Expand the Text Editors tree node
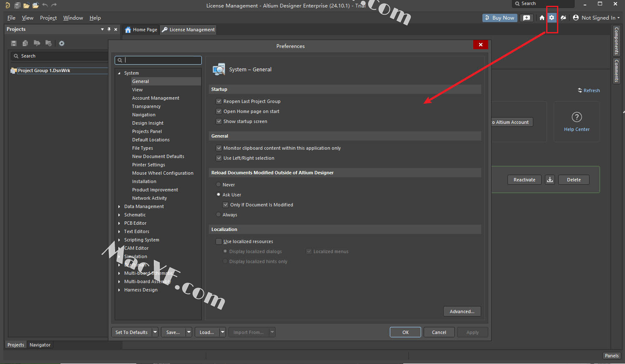This screenshot has height=364, width=625. (119, 231)
